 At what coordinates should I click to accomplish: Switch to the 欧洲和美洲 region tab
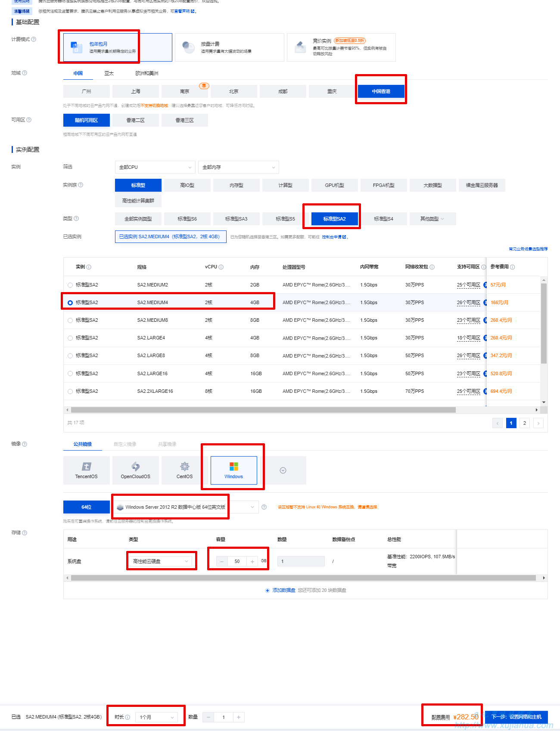[x=147, y=73]
